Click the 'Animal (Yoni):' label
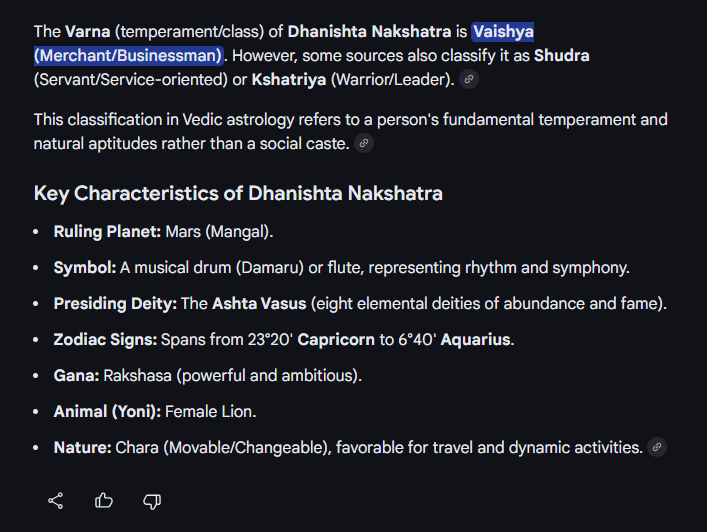Screen dimensions: 707x532 107,411
